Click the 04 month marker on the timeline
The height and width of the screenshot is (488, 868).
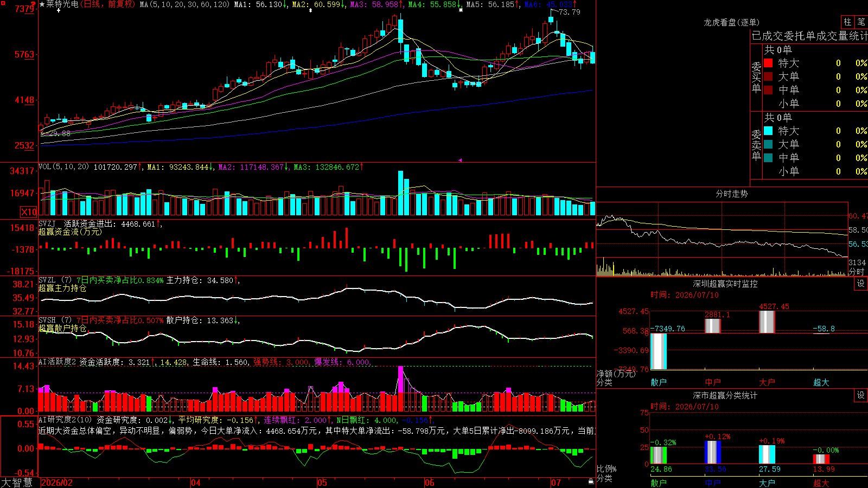195,483
